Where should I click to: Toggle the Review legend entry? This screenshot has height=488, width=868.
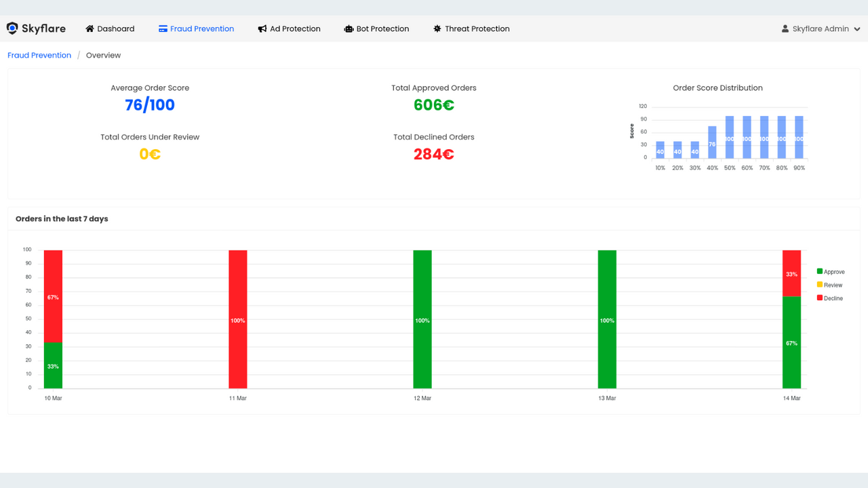pyautogui.click(x=829, y=285)
